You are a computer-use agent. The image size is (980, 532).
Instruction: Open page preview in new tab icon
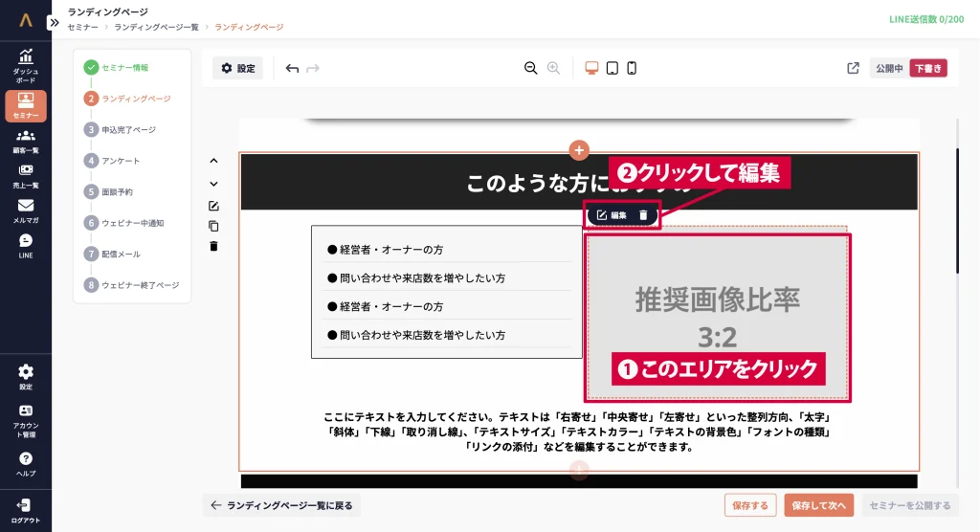853,68
